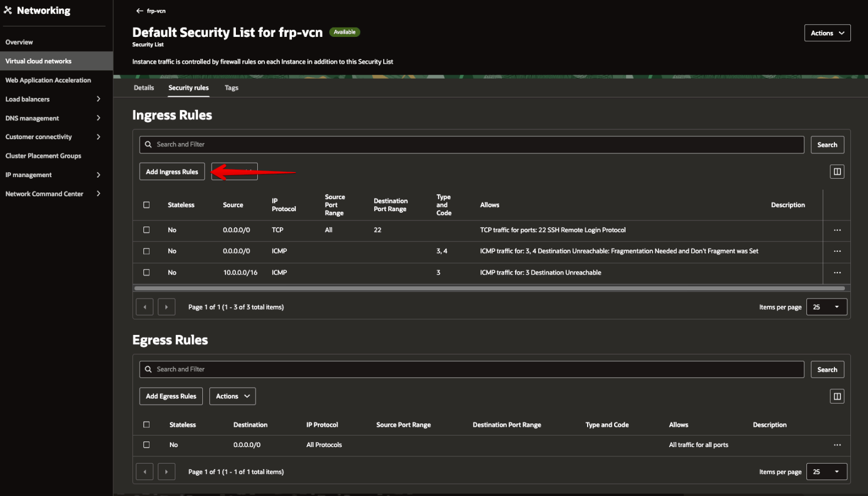Focus the Egress Search and Filter field
868x496 pixels.
pos(472,370)
